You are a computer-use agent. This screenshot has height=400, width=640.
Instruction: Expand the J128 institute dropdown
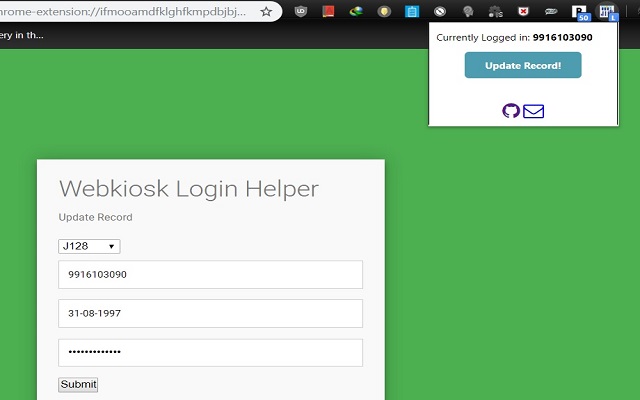(89, 246)
